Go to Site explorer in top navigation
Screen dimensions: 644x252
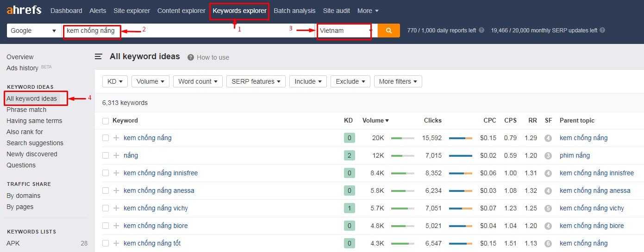(131, 11)
